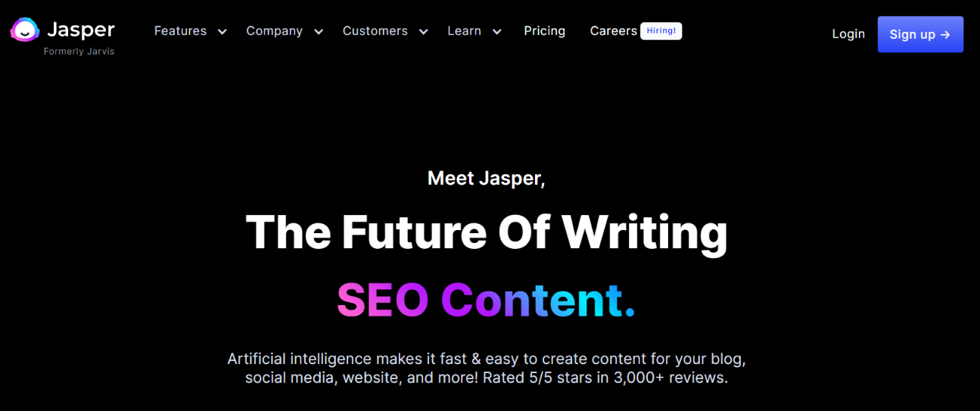The image size is (980, 411).
Task: Expand the chevron next to Features
Action: [x=222, y=32]
